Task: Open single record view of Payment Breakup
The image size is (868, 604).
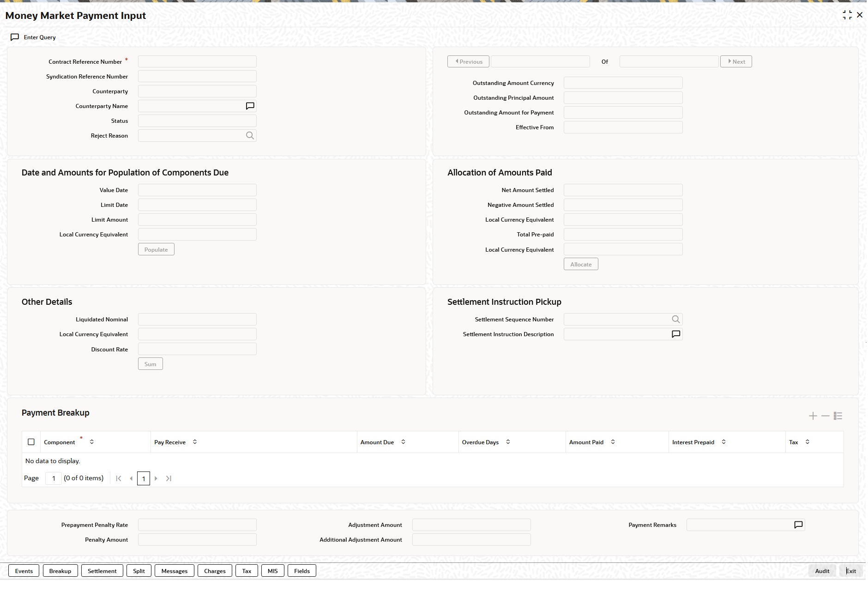Action: click(838, 416)
